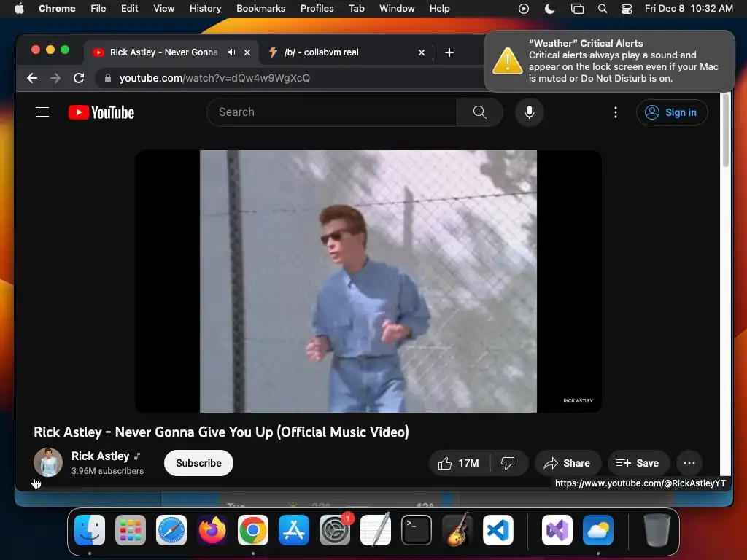Open the YouTube guide hamburger menu

pyautogui.click(x=42, y=112)
